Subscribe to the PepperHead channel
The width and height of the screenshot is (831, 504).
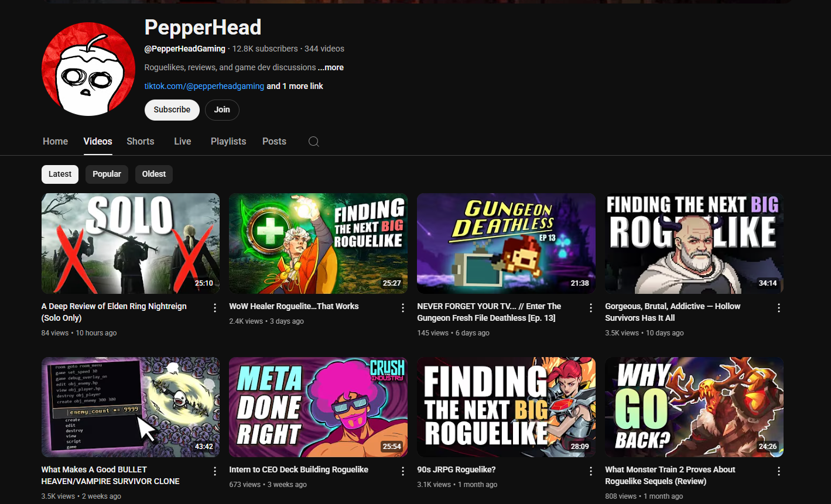coord(172,110)
